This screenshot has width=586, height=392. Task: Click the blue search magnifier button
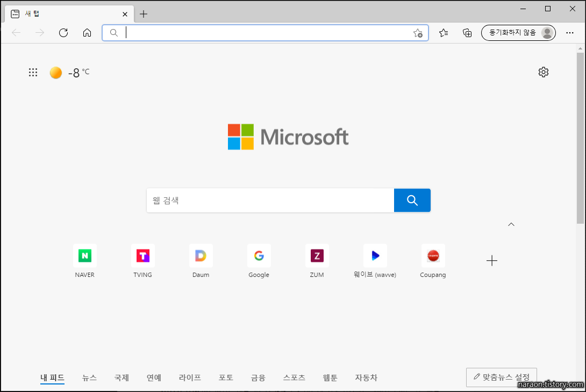412,200
